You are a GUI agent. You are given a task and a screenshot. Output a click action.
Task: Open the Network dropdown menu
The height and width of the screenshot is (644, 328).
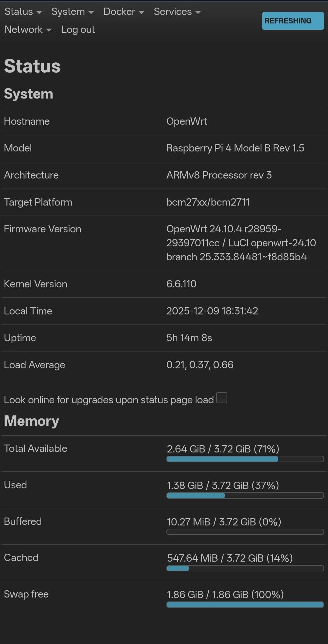pyautogui.click(x=28, y=29)
